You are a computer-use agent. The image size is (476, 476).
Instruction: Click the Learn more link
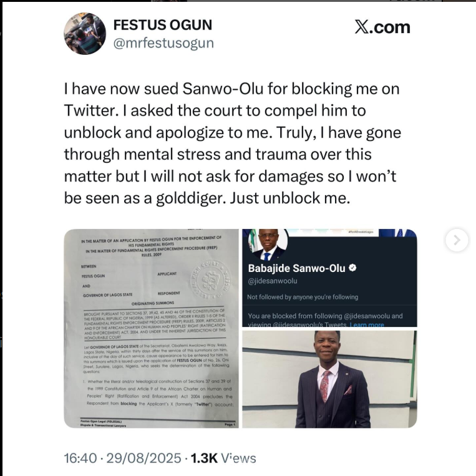tap(367, 325)
